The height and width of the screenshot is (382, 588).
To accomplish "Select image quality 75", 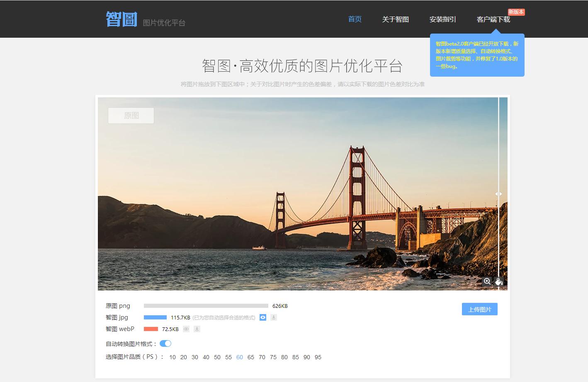I will (273, 357).
